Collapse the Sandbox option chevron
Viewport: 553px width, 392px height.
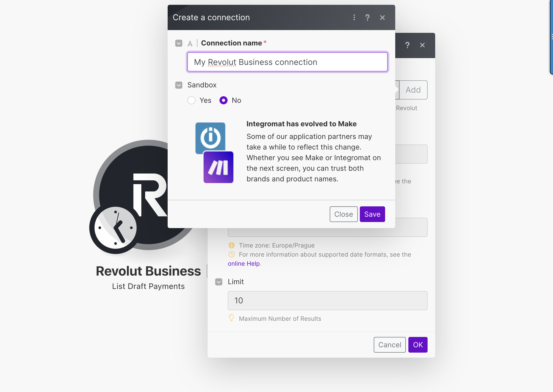coord(179,85)
